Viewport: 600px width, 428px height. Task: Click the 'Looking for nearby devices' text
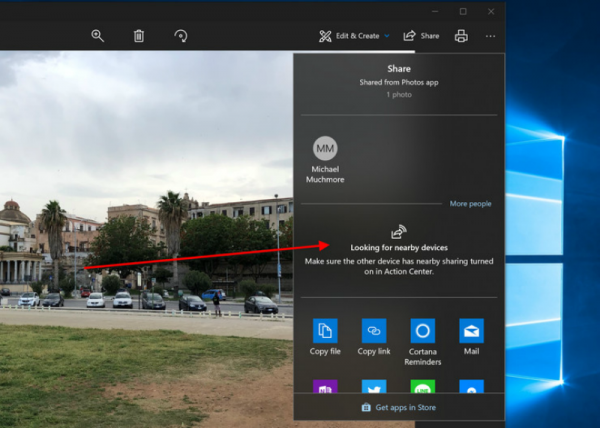point(399,247)
